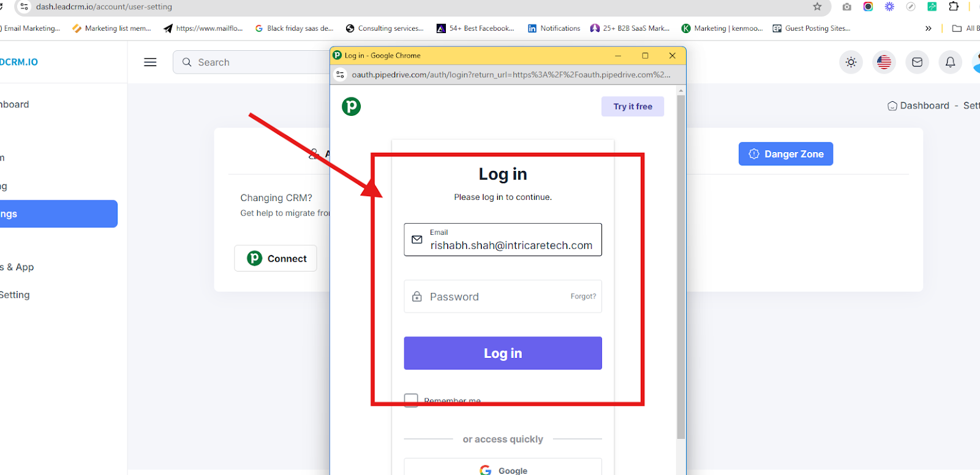Expand more bookmarks chevron
The height and width of the screenshot is (475, 980).
929,28
